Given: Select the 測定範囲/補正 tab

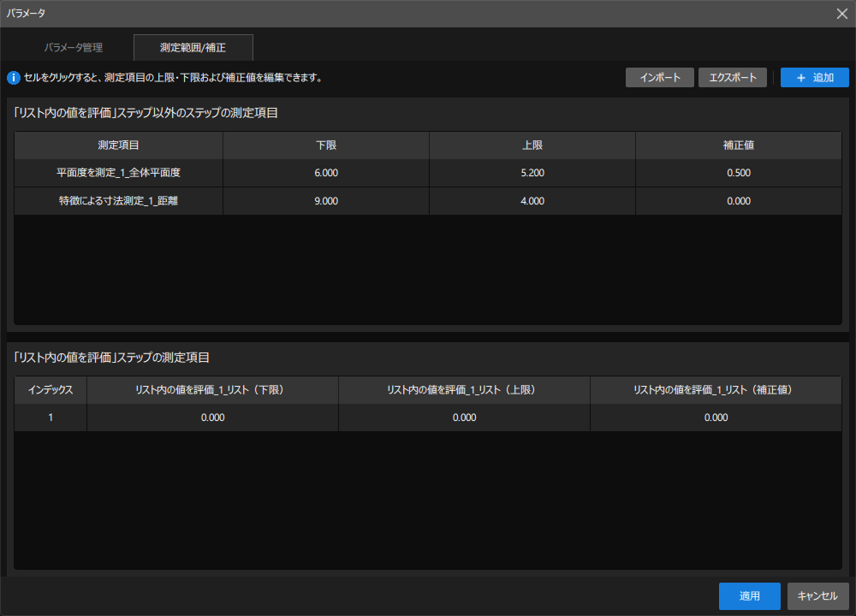Looking at the screenshot, I should (193, 47).
